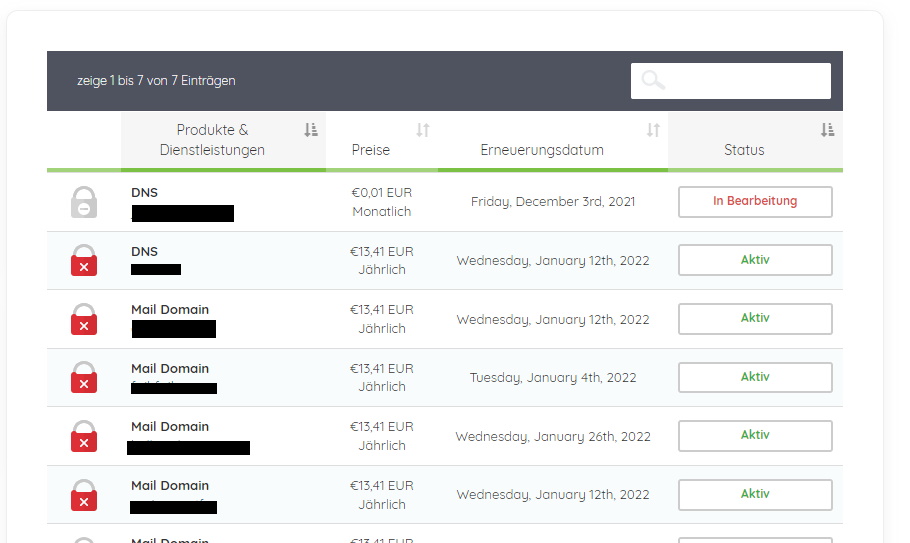
Task: Click the Aktiv button in the DNS Jährlich row
Action: point(755,260)
